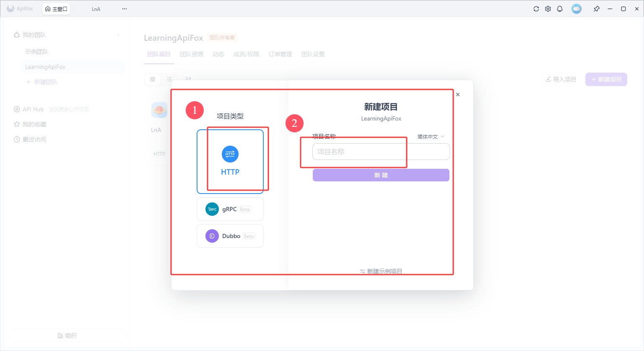The image size is (644, 351).
Task: Select the Dubbo project type card
Action: (x=230, y=236)
